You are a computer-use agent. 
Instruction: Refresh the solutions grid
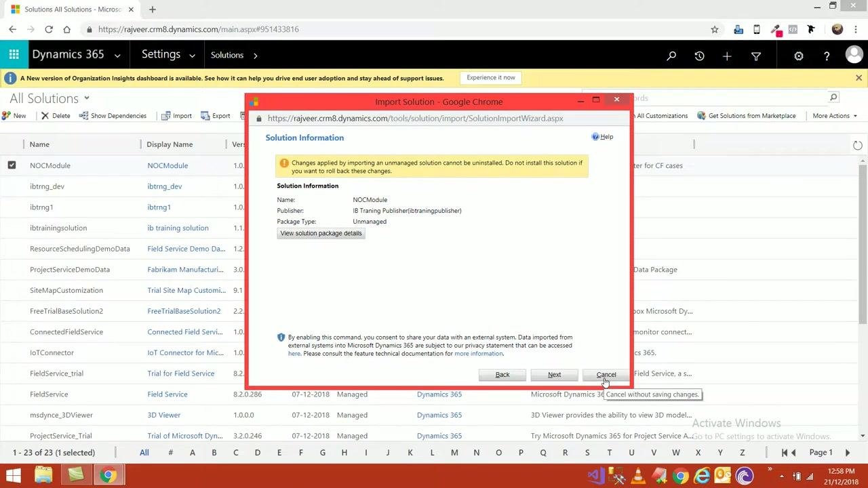[858, 145]
